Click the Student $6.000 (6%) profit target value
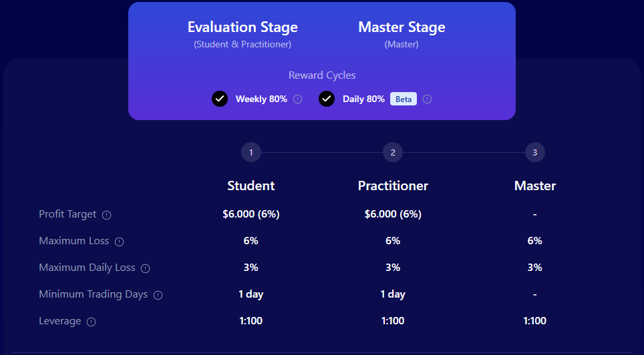The width and height of the screenshot is (644, 355). click(251, 214)
